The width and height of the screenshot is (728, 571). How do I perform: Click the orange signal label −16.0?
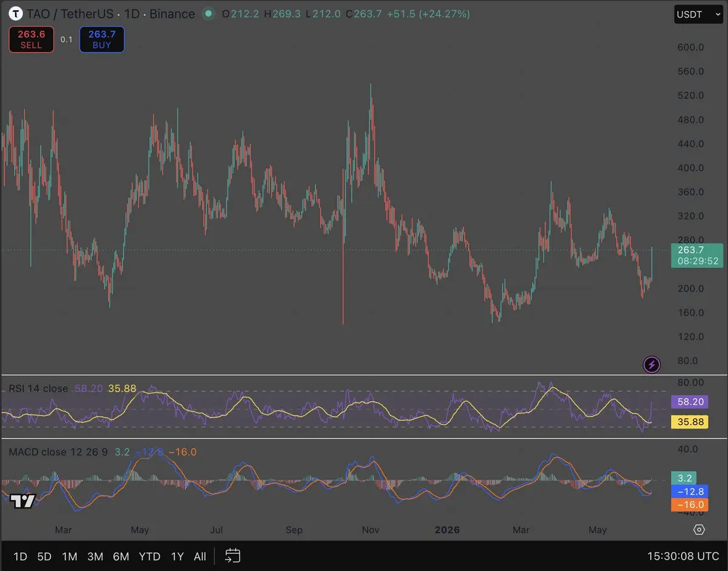[690, 504]
